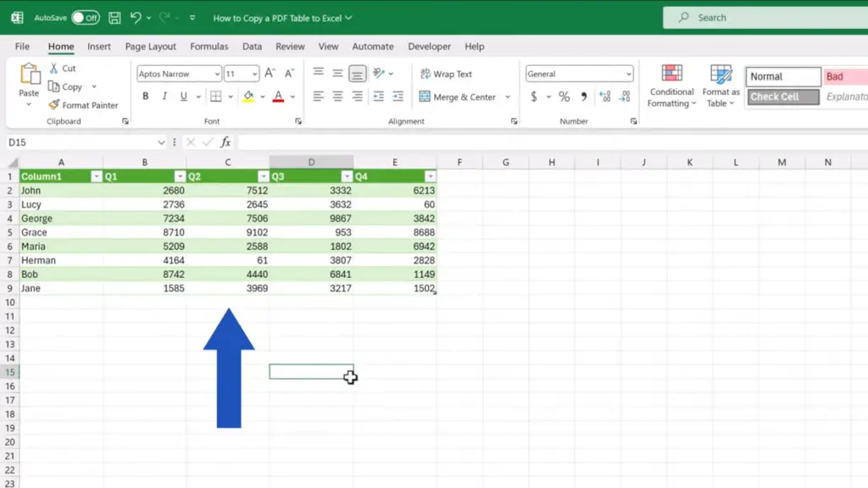Viewport: 868px width, 488px height.
Task: Switch to the Formulas tab
Action: (209, 47)
